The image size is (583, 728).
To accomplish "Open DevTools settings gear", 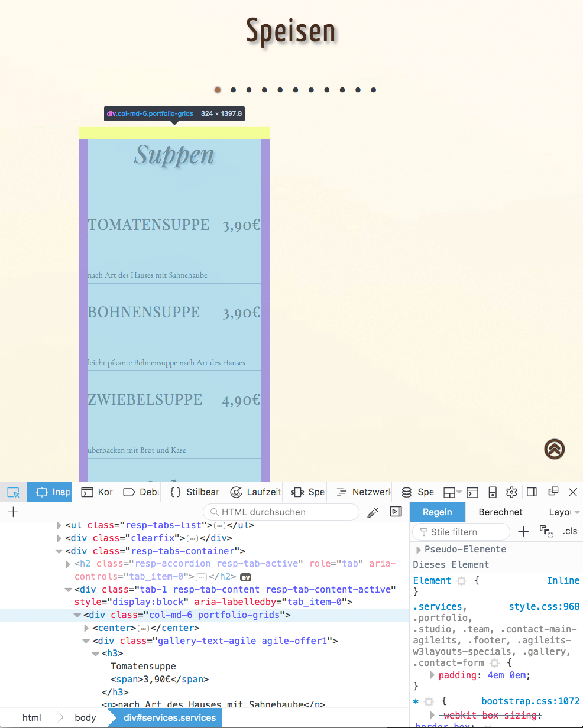I will pyautogui.click(x=512, y=492).
